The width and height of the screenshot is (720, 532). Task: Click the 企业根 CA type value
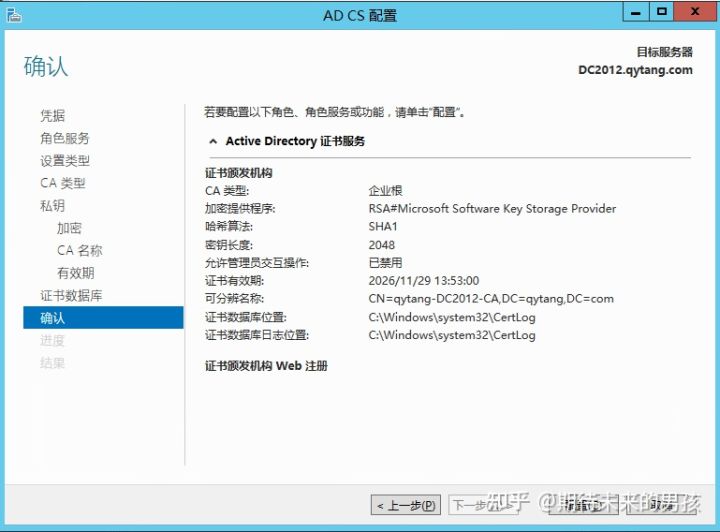pyautogui.click(x=385, y=190)
